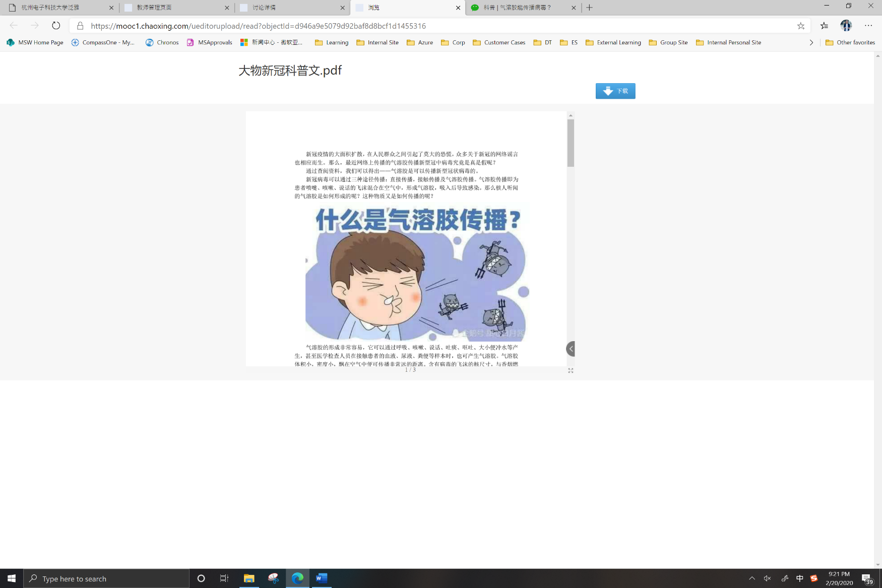Image resolution: width=882 pixels, height=588 pixels.
Task: Close the 浏览 tab
Action: coord(458,8)
